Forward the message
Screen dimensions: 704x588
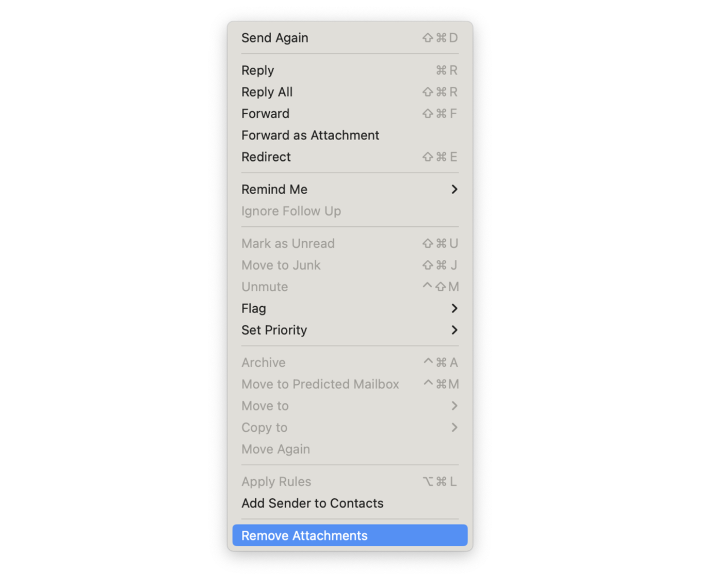265,113
